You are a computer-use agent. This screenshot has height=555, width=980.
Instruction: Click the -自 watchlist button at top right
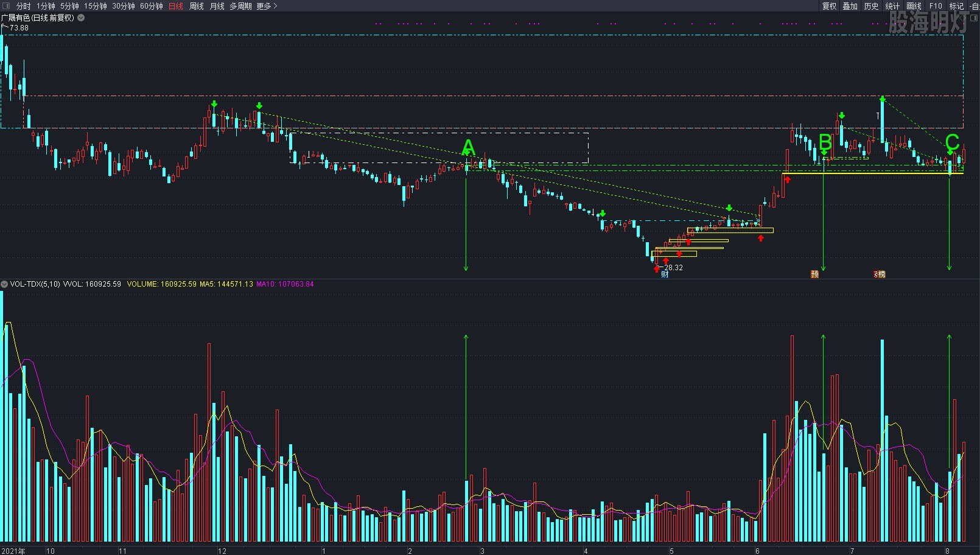pyautogui.click(x=974, y=6)
